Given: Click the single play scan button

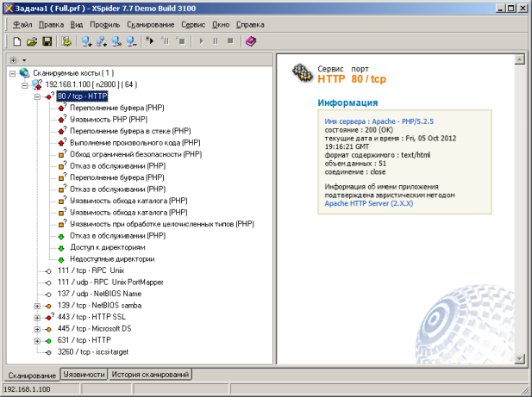Looking at the screenshot, I should (x=202, y=41).
